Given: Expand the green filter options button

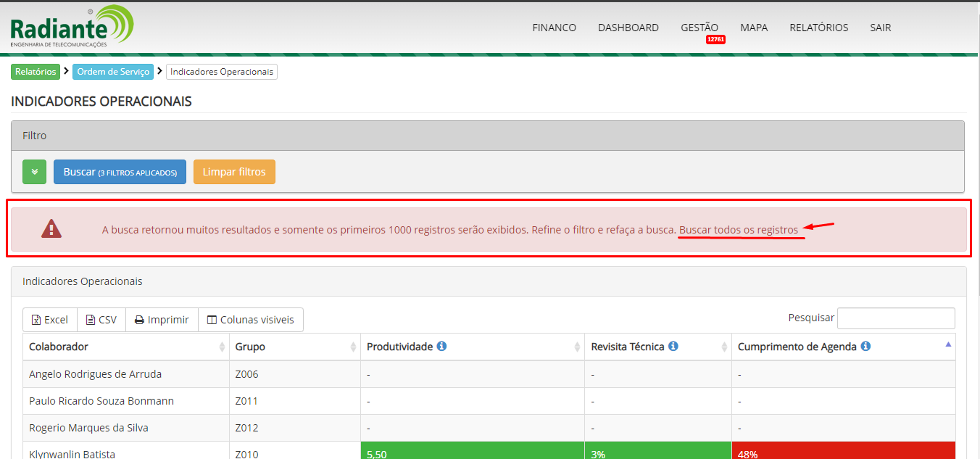Looking at the screenshot, I should tap(34, 172).
